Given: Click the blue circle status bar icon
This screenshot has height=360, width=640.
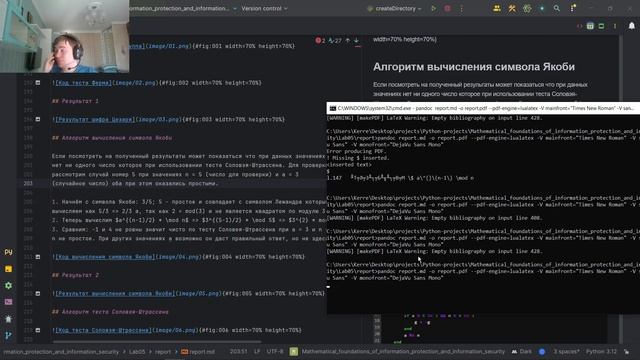Looking at the screenshot, I should point(542,351).
